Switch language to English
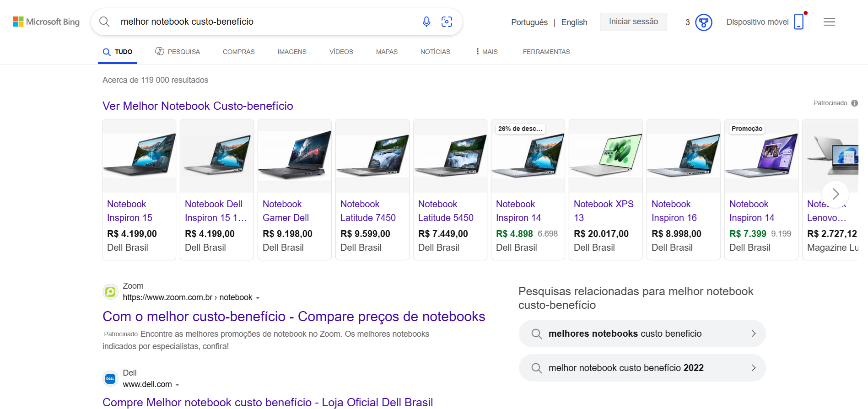The width and height of the screenshot is (868, 409). (574, 22)
